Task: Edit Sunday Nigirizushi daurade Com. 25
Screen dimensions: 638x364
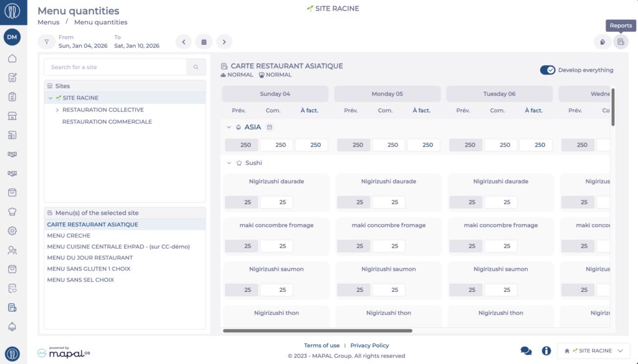Action: pyautogui.click(x=276, y=202)
